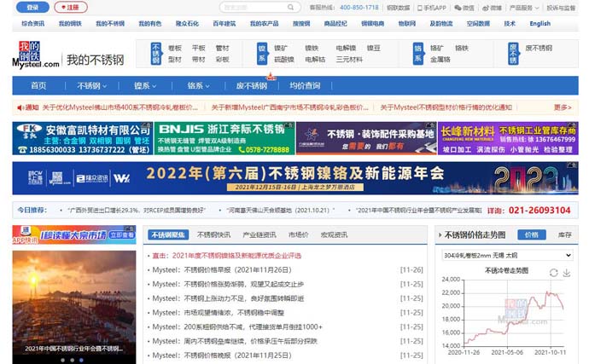
Task: Select the first carousel dot
Action: [x=62, y=361]
